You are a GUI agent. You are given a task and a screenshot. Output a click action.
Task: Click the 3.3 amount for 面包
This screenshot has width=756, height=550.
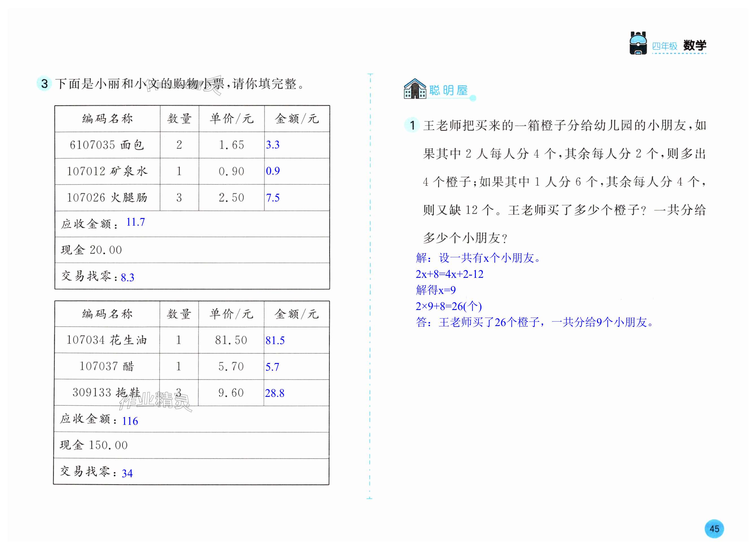point(273,145)
